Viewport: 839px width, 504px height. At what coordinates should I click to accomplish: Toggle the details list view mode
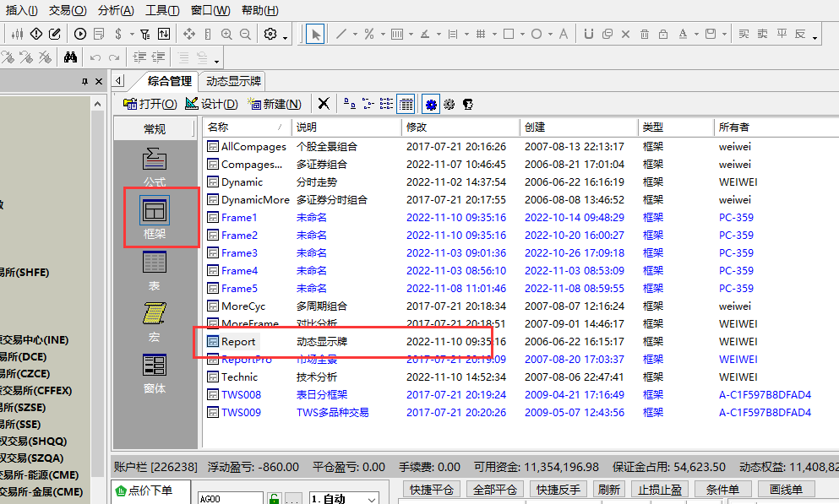pos(406,104)
